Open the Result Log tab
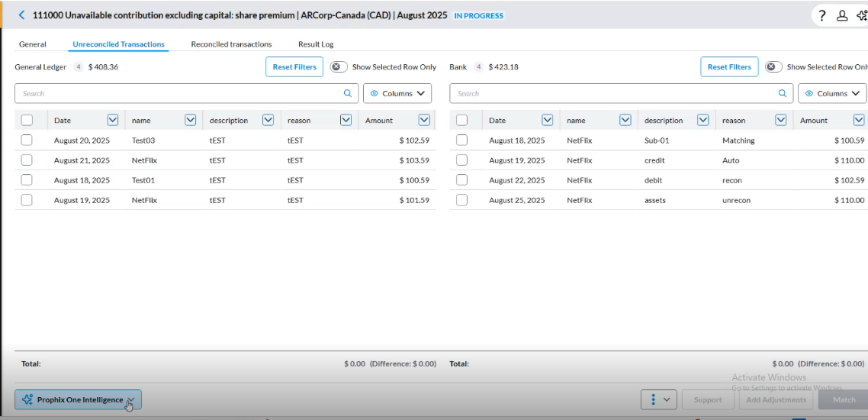The height and width of the screenshot is (420, 868). [316, 44]
